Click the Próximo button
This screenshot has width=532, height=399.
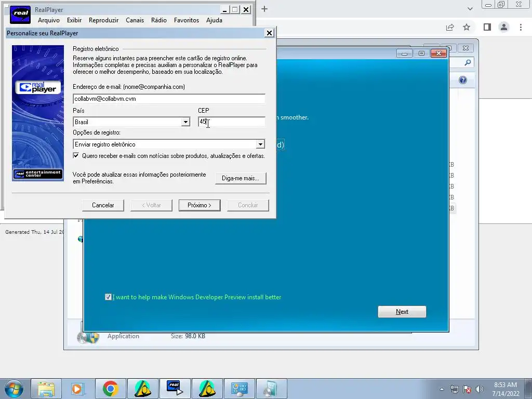tap(199, 205)
